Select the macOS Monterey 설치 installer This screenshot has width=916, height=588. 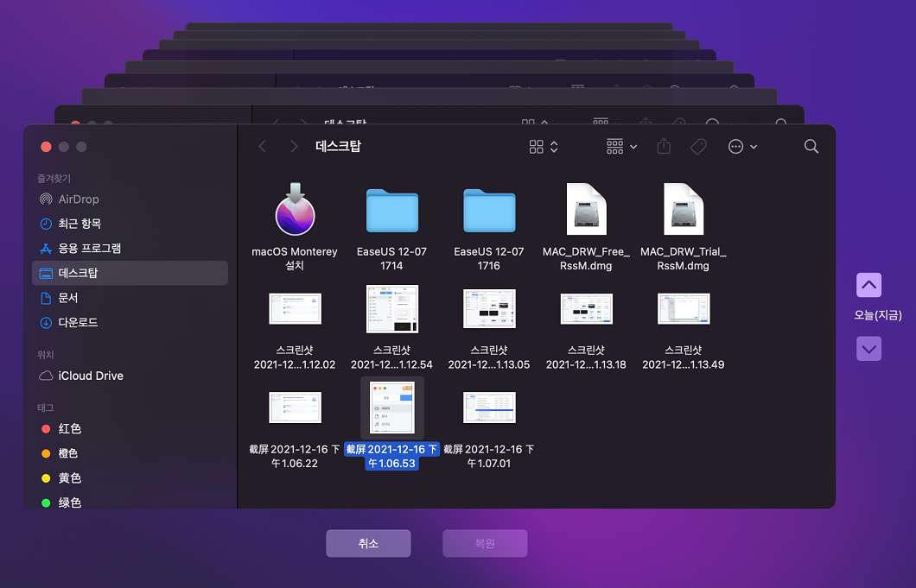[x=295, y=211]
